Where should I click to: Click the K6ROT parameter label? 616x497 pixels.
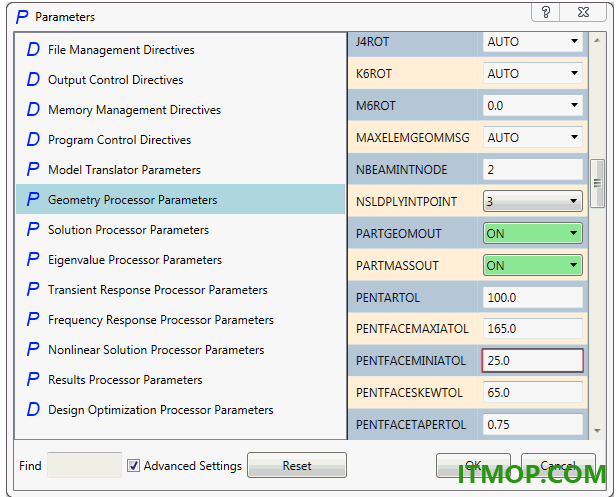click(x=374, y=74)
